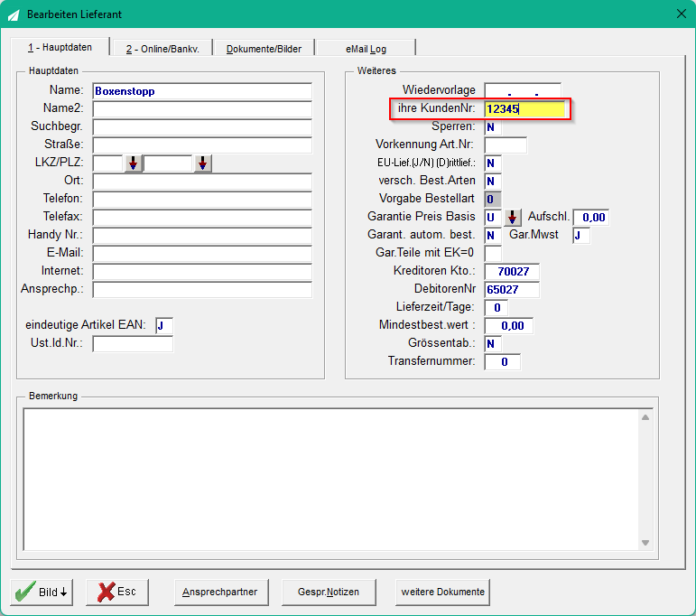696x616 pixels.
Task: Click the Bemerkung scrollbar up arrow
Action: point(645,417)
